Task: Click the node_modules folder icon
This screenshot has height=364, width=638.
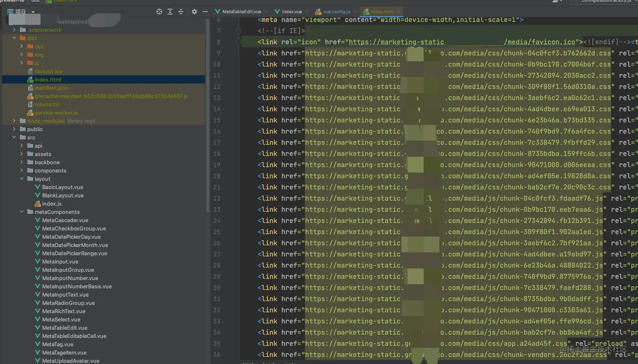Action: pyautogui.click(x=23, y=121)
